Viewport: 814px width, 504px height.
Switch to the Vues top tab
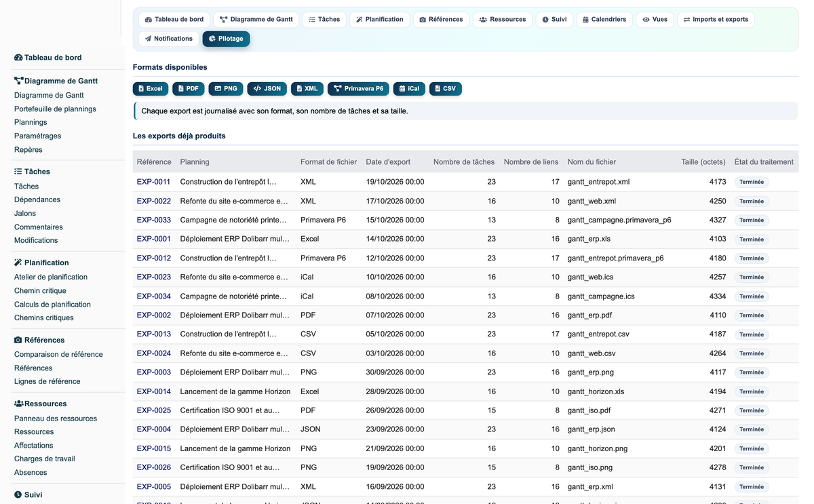click(655, 20)
